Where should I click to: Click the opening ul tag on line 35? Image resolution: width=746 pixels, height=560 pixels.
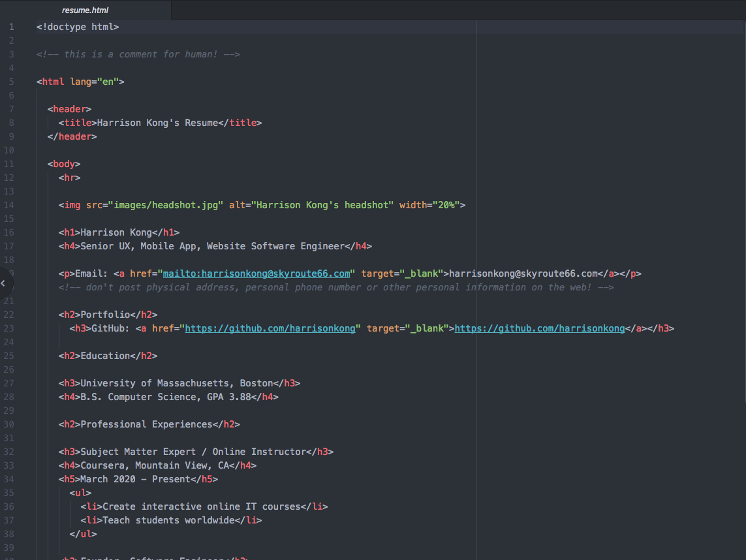(80, 493)
